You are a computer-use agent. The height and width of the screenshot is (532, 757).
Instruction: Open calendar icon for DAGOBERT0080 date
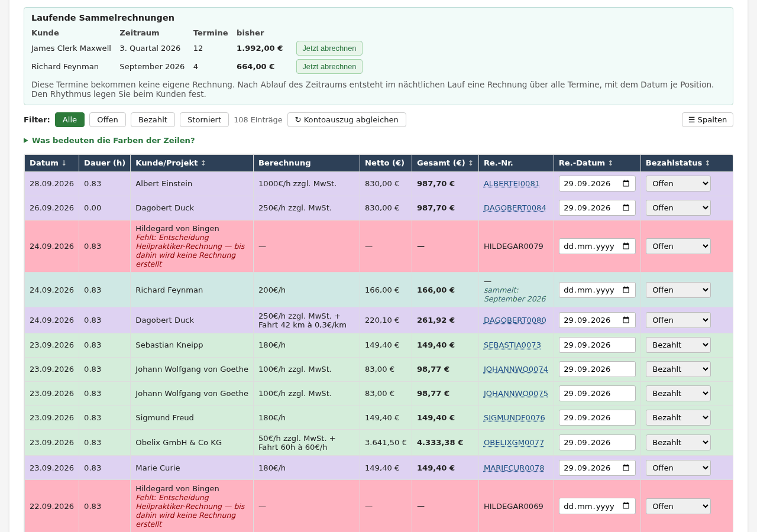(x=626, y=320)
